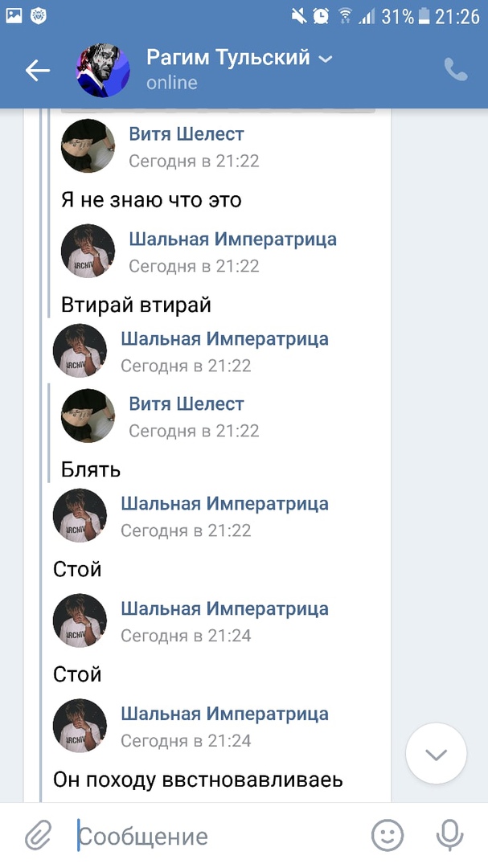Image resolution: width=488 pixels, height=868 pixels.
Task: Expand the chat menu chevron beside Рагим Тульский
Action: tap(325, 59)
